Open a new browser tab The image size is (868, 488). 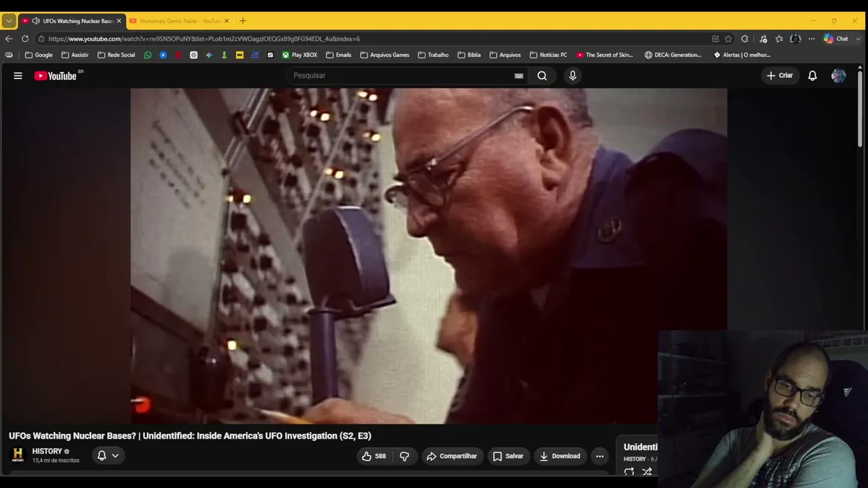point(243,21)
